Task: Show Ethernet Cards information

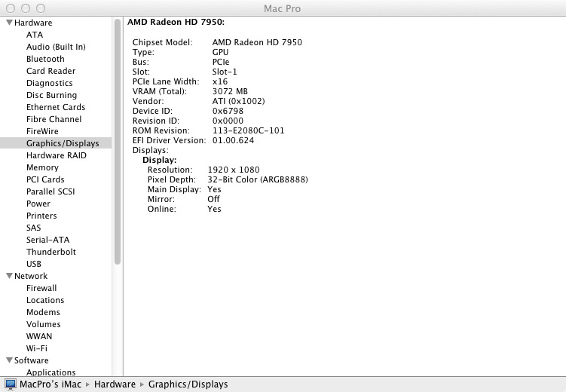Action: coord(56,107)
